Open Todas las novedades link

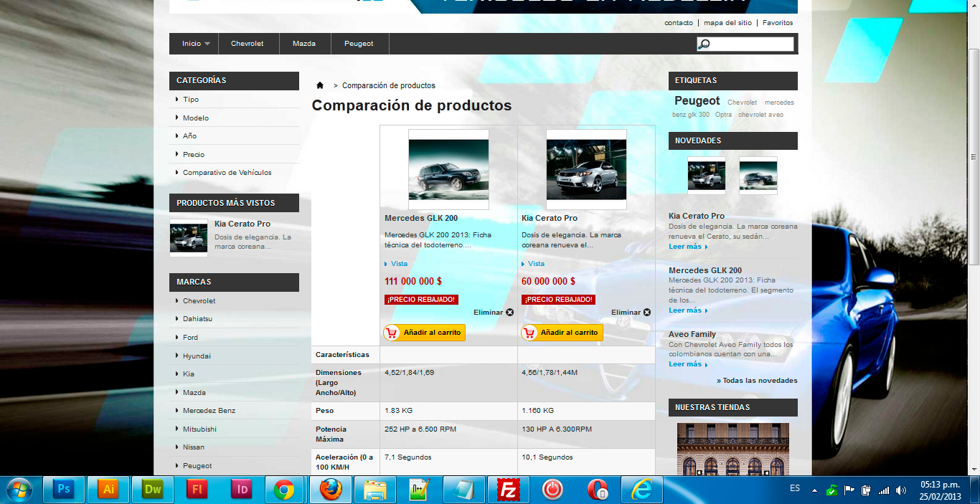click(757, 381)
